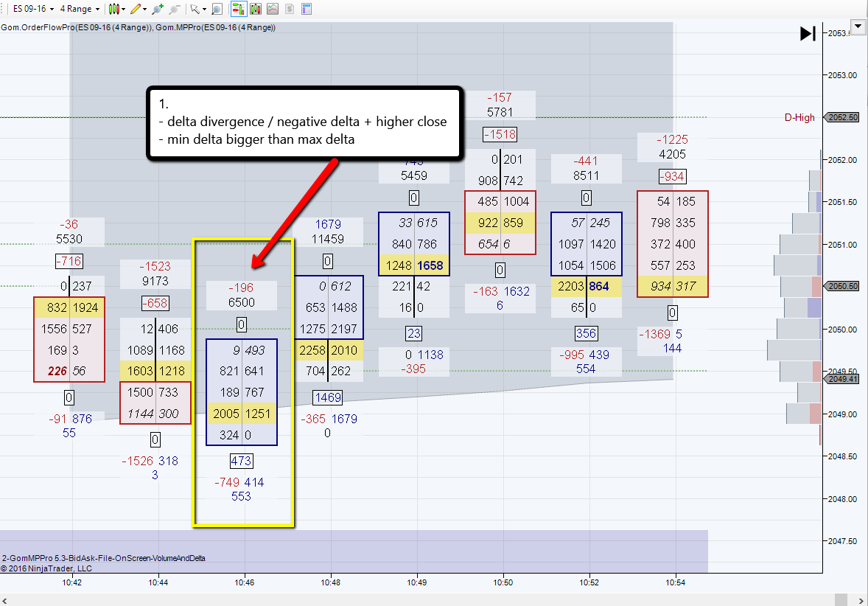Expand the chart style dropdown arrow
This screenshot has width=868, height=606.
[123, 9]
